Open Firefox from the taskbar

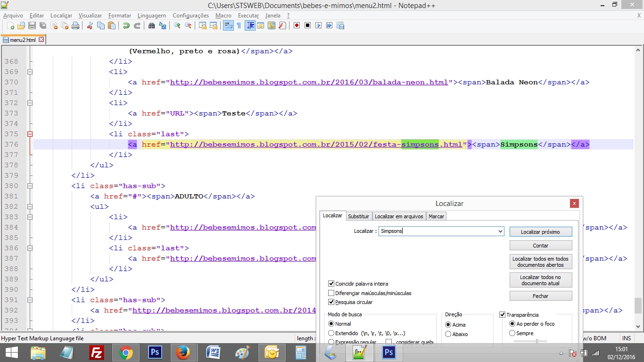point(182,353)
